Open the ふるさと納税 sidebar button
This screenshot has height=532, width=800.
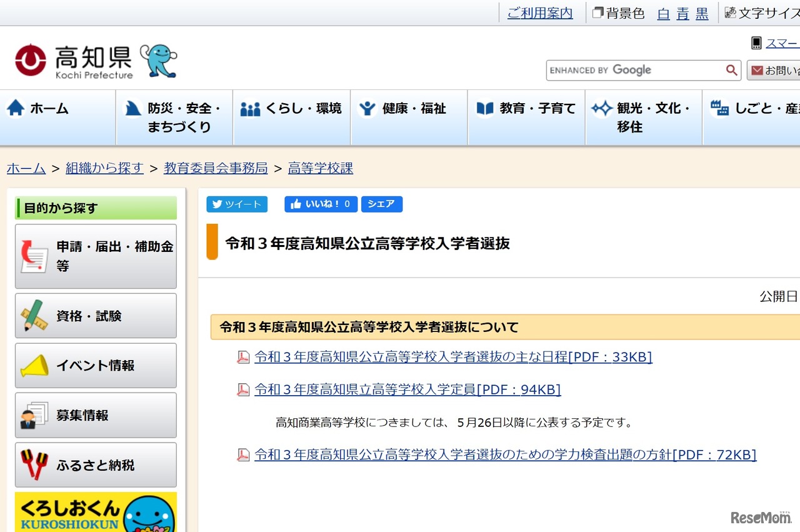tap(96, 465)
